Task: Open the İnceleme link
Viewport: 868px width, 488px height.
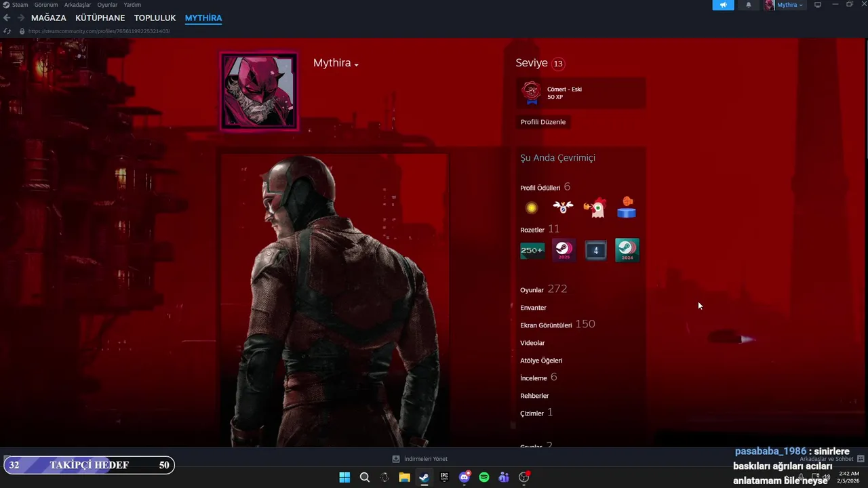Action: coord(538,378)
